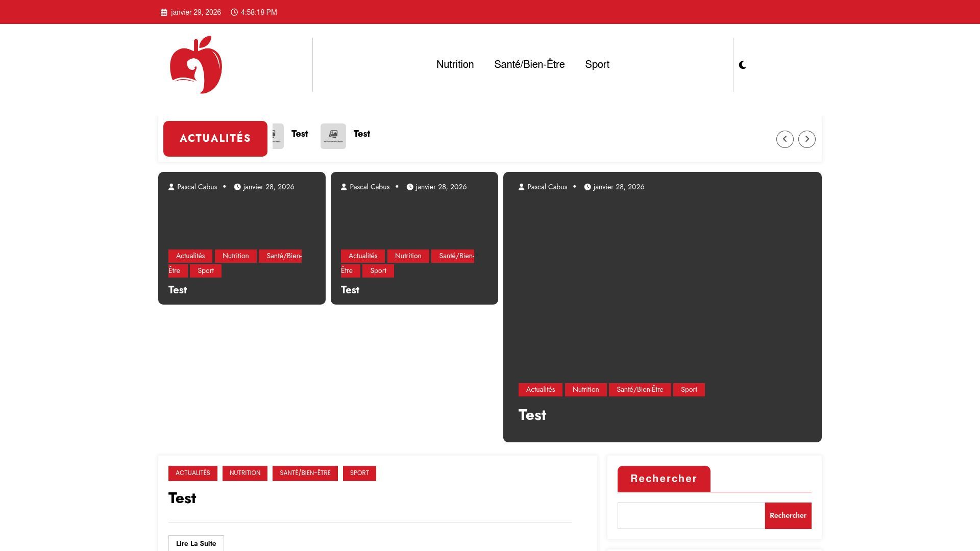Click the clock icon on the large card
Viewport: 980px width, 551px height.
(x=587, y=187)
